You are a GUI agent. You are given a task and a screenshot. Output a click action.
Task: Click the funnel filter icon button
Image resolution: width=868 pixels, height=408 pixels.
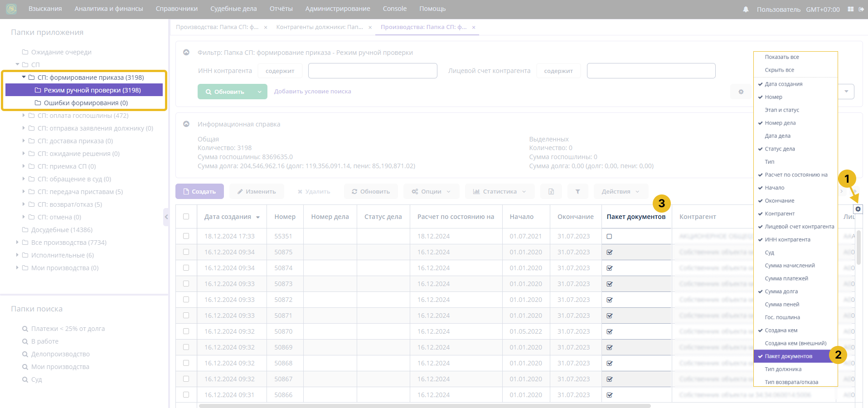pyautogui.click(x=577, y=192)
